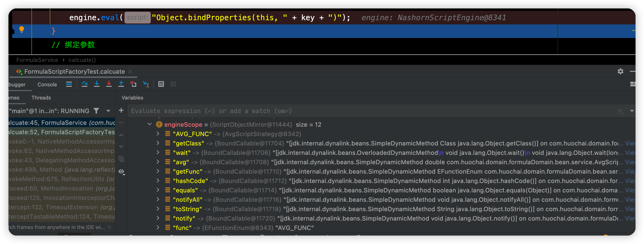The image size is (644, 244).
Task: Click the Drop Frame icon
Action: tap(133, 84)
